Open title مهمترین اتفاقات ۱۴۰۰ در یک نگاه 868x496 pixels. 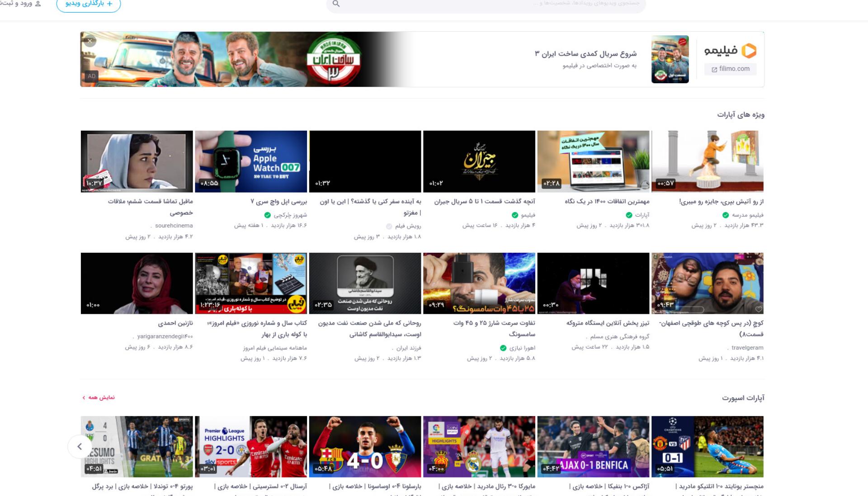coord(607,202)
